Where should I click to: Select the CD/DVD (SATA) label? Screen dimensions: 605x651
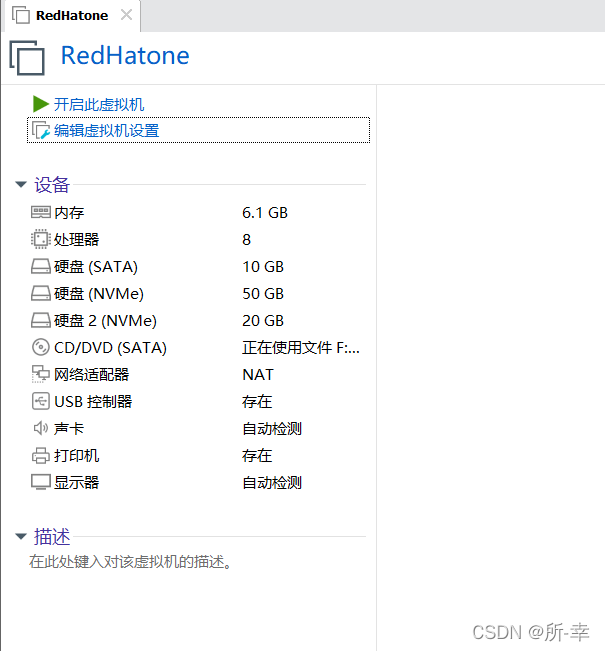[x=110, y=348]
